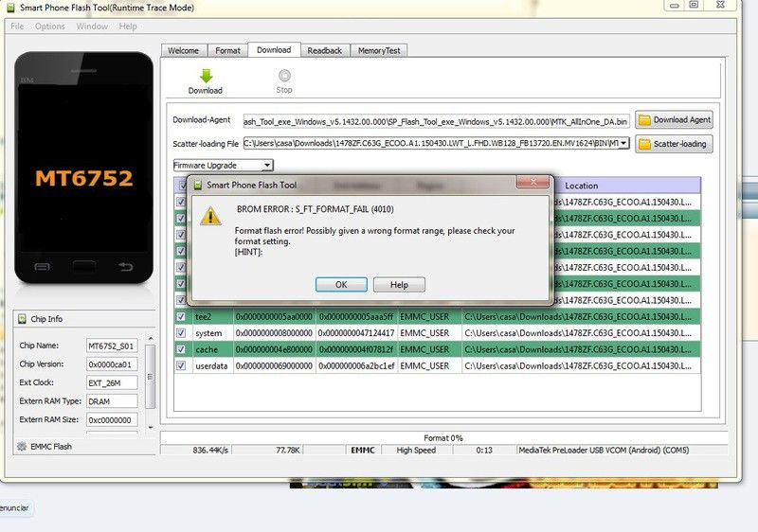The image size is (758, 532).
Task: Click the EMMC Flash gear icon
Action: [22, 447]
